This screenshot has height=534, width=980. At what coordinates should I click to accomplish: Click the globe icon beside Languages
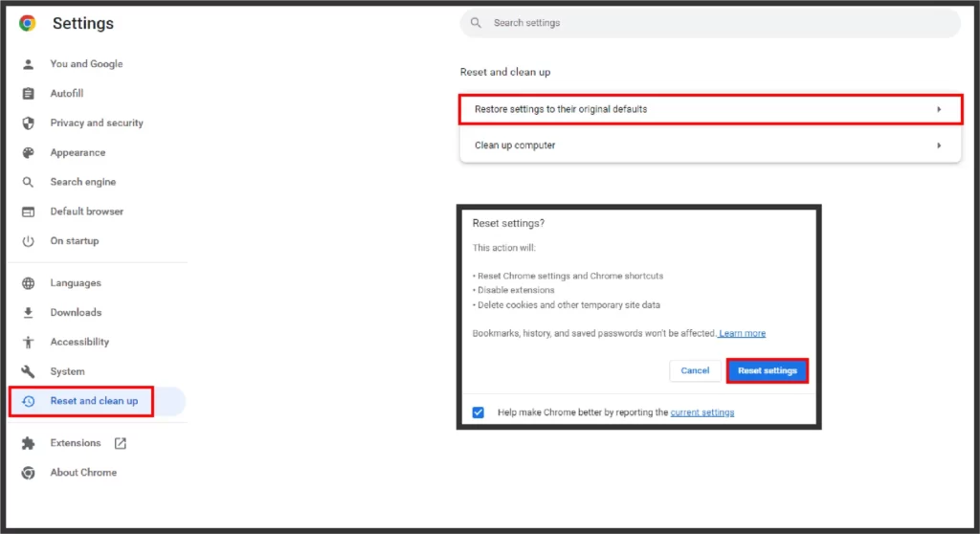pos(28,283)
